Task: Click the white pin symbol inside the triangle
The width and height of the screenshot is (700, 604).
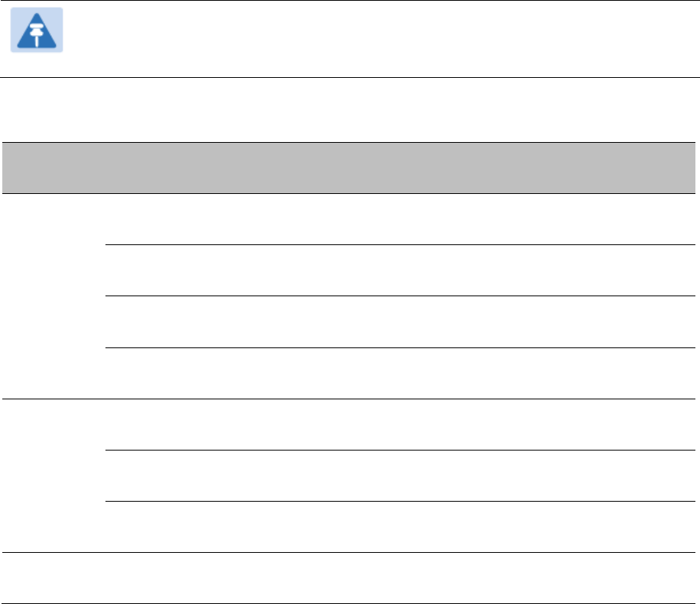Action: (37, 34)
